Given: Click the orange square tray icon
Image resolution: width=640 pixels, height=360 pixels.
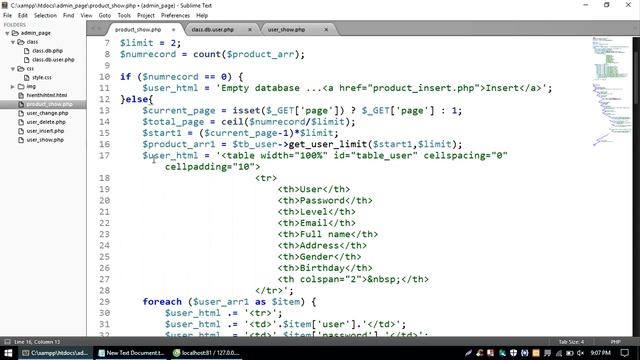Looking at the screenshot, I should click(536, 353).
